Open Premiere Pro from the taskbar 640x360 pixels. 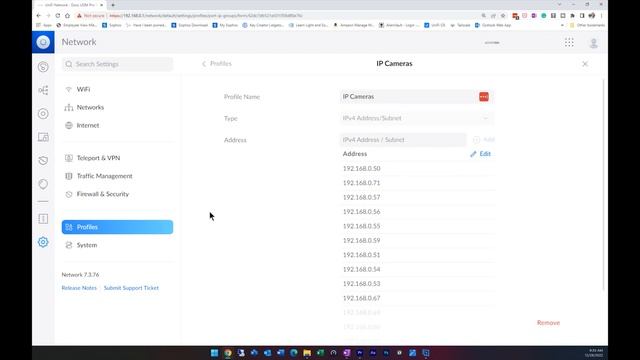(x=360, y=353)
